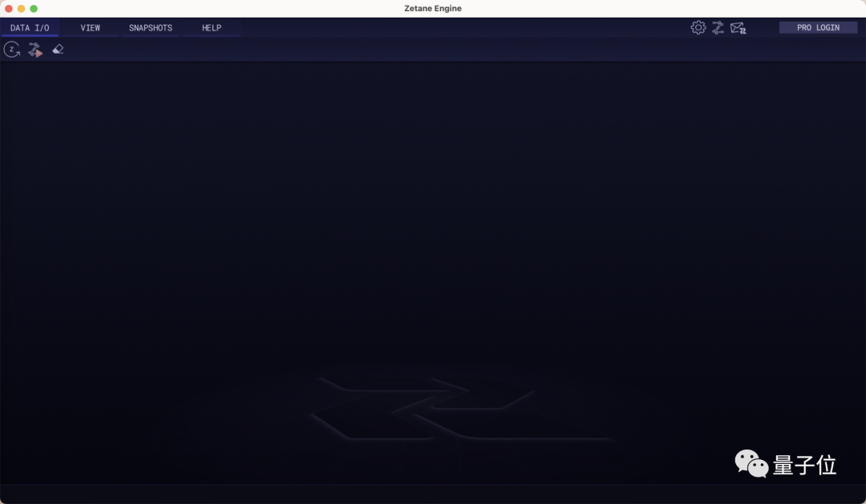This screenshot has width=866, height=504.
Task: Maximize window with green button
Action: (34, 8)
